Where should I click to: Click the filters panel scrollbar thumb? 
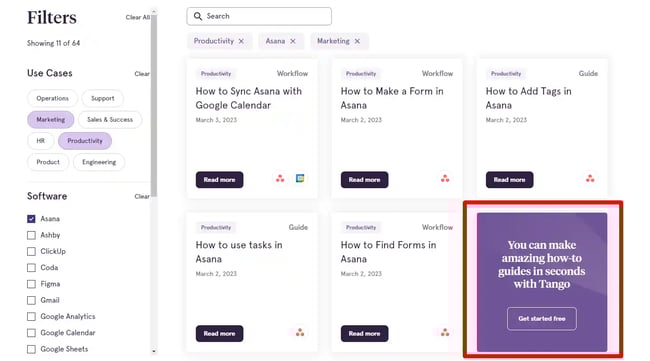coord(154,106)
